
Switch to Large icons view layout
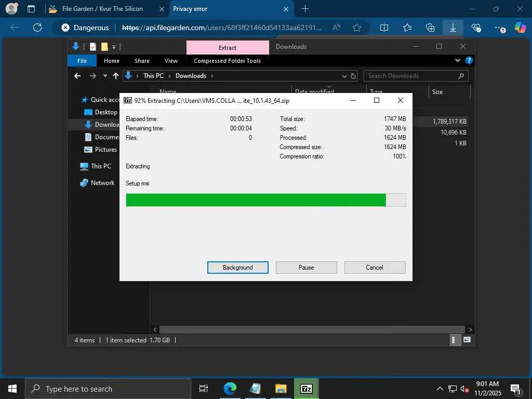(x=467, y=340)
